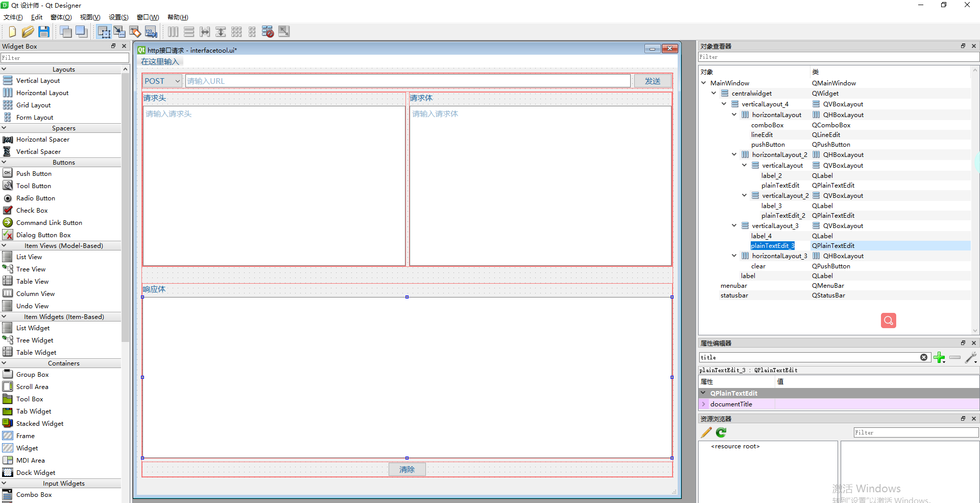Collapse the horizontalLayout_2 tree node
This screenshot has width=980, height=503.
click(x=734, y=154)
